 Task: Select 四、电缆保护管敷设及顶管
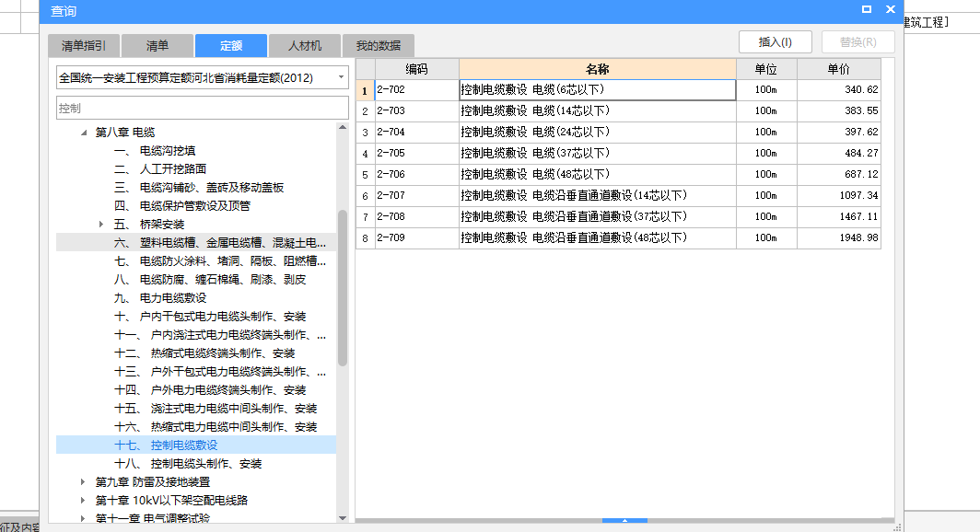pyautogui.click(x=181, y=205)
